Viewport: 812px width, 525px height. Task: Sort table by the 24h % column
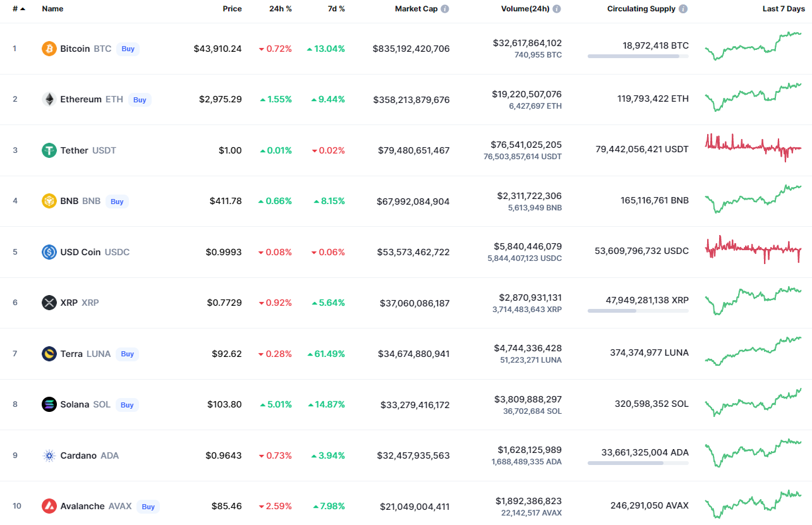(x=281, y=9)
